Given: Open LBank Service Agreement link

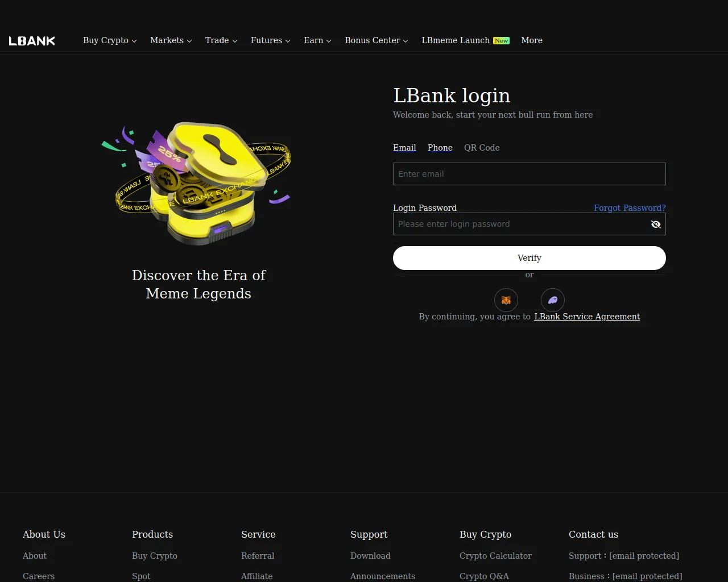Looking at the screenshot, I should [x=587, y=317].
